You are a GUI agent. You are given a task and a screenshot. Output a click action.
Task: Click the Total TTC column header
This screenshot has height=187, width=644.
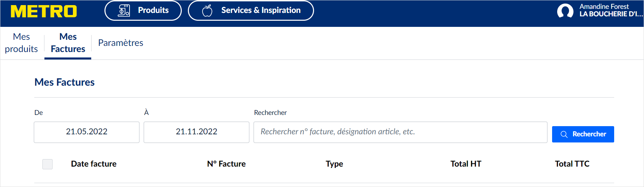click(x=572, y=164)
